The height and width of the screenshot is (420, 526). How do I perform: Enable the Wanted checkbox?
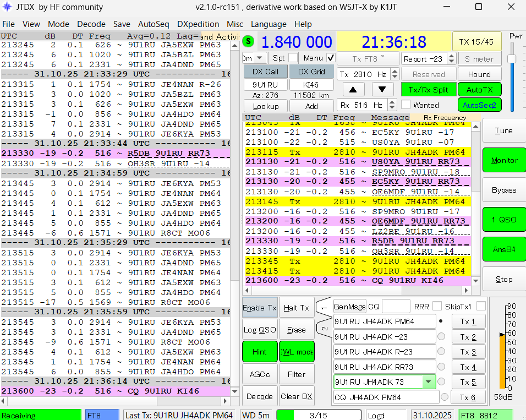(406, 105)
